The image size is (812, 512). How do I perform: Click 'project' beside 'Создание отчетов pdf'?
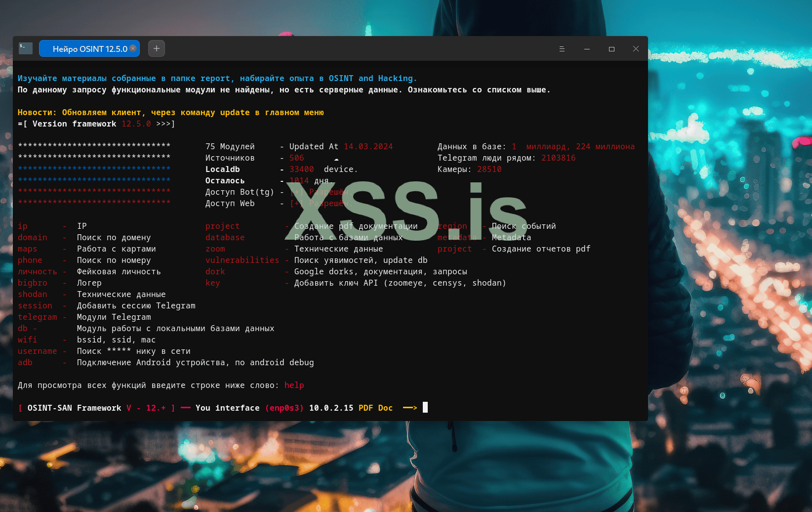pos(455,249)
